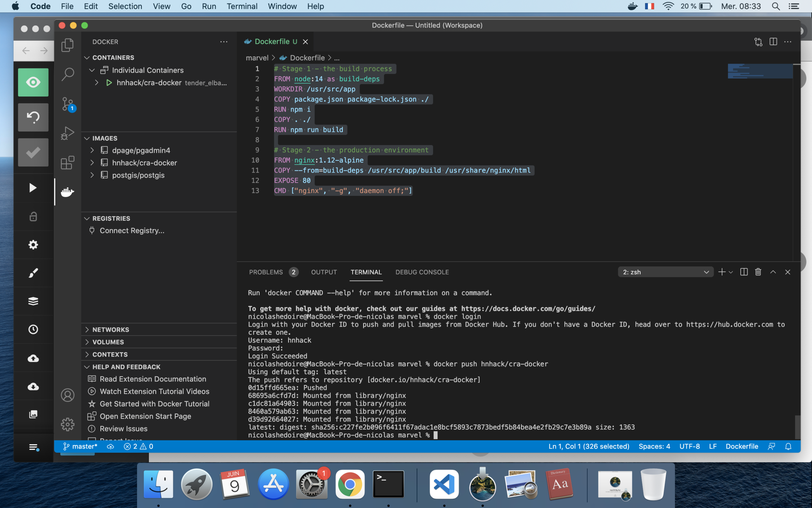
Task: Open Source Control view with badge
Action: (x=68, y=104)
